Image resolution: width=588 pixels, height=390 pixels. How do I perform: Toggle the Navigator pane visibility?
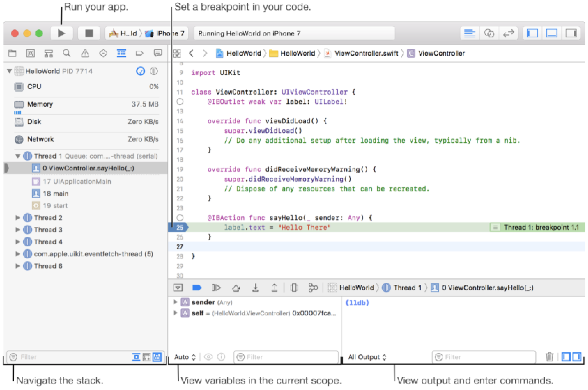click(x=532, y=33)
